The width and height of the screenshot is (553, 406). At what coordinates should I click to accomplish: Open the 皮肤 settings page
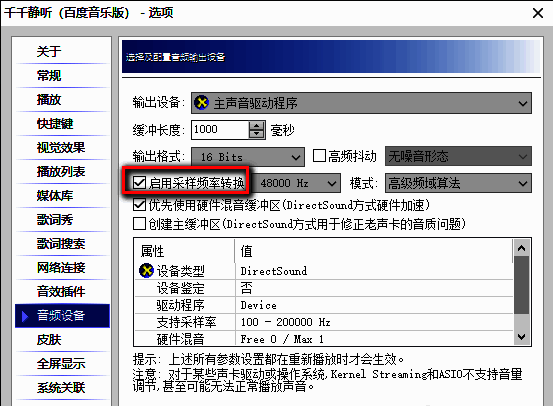49,340
